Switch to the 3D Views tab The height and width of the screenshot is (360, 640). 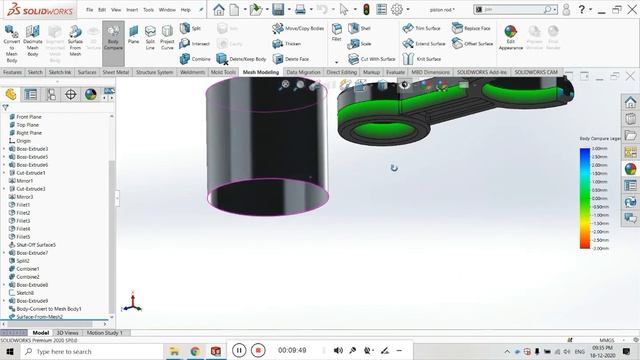67,333
